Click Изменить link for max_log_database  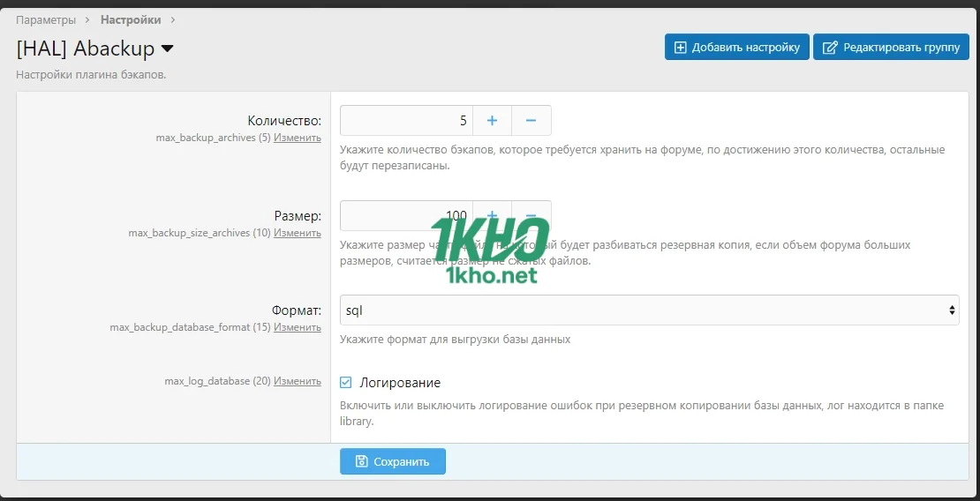click(298, 381)
